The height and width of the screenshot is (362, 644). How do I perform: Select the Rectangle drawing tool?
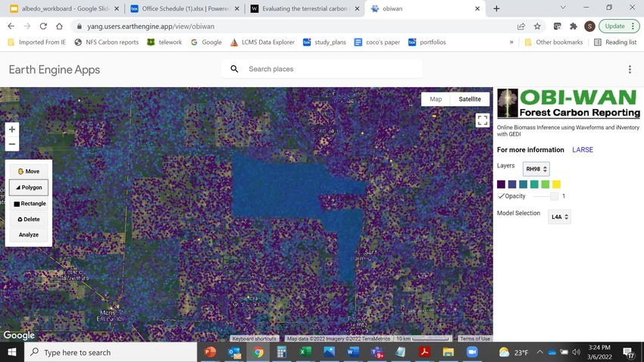29,204
